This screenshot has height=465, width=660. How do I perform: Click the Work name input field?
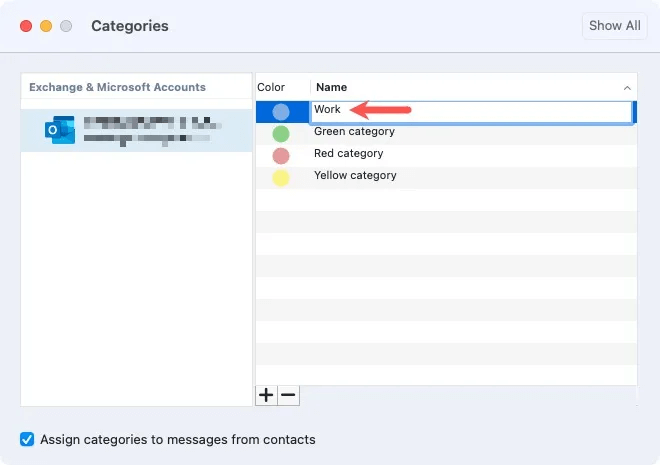(x=471, y=112)
